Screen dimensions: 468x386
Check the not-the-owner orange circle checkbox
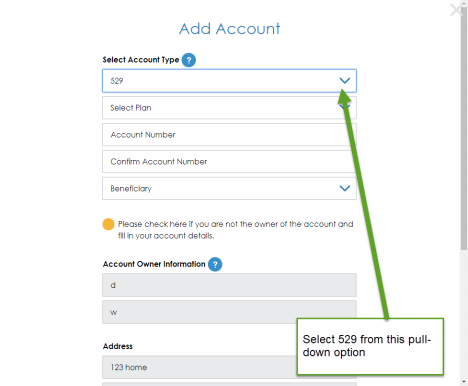pos(108,224)
